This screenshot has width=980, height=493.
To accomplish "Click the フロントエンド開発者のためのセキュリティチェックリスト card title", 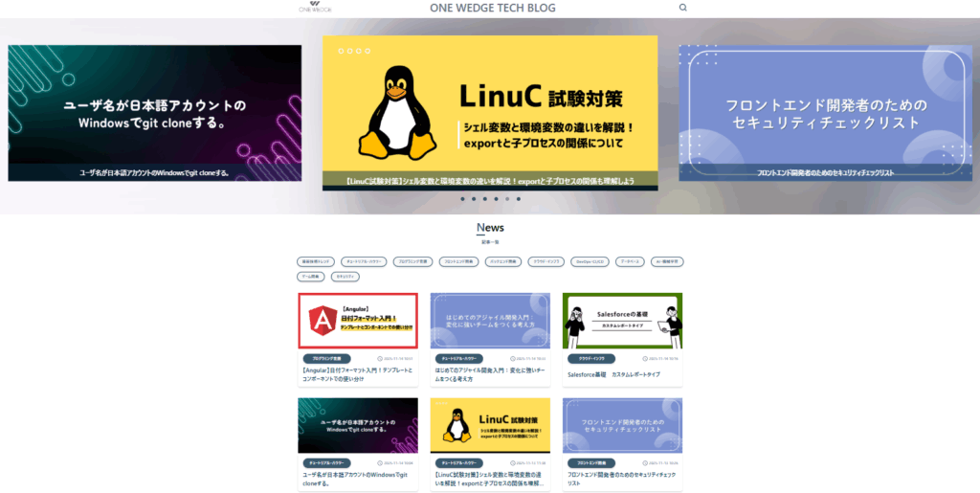I will point(622,479).
